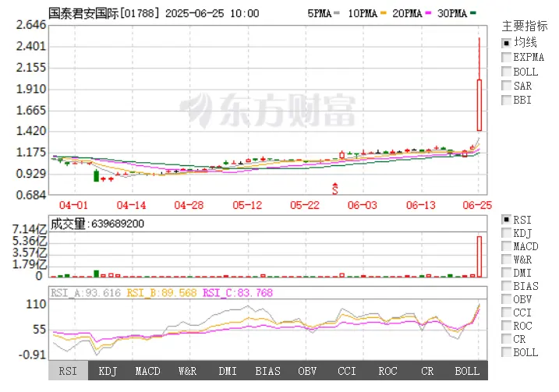Select OBV in the right indicator list
The image size is (559, 392).
click(x=506, y=298)
